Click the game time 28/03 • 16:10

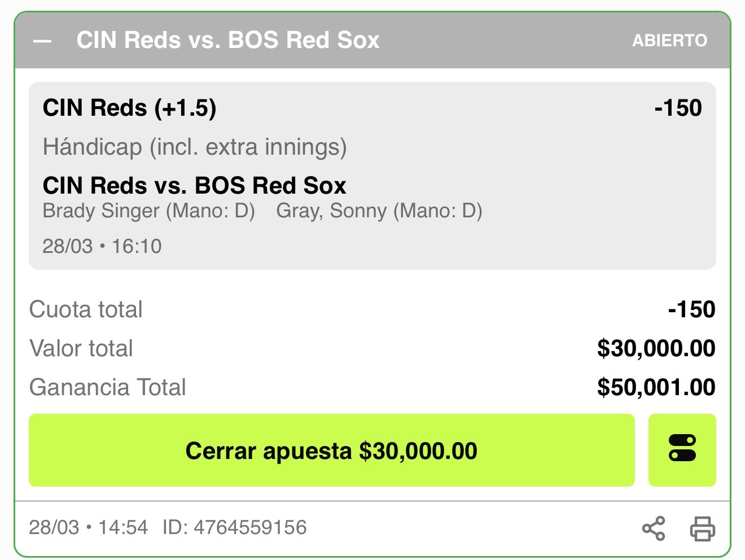click(102, 246)
